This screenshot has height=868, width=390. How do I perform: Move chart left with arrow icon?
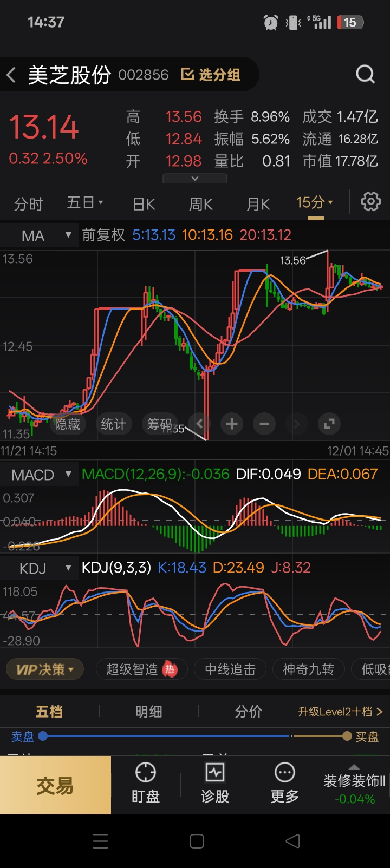click(x=199, y=424)
